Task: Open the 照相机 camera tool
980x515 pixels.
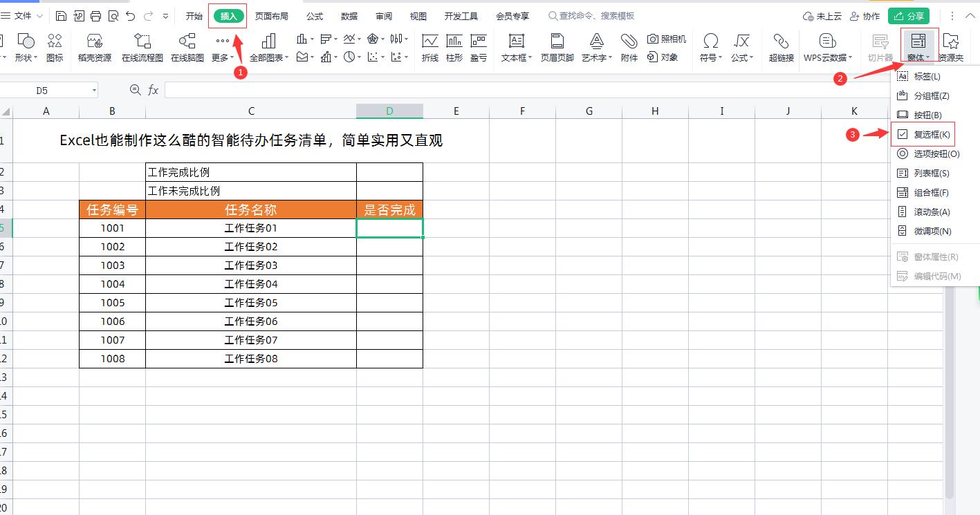Action: point(666,40)
